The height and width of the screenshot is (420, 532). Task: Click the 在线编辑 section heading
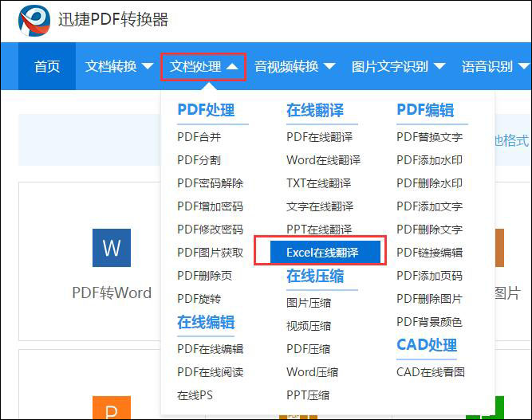click(x=206, y=322)
